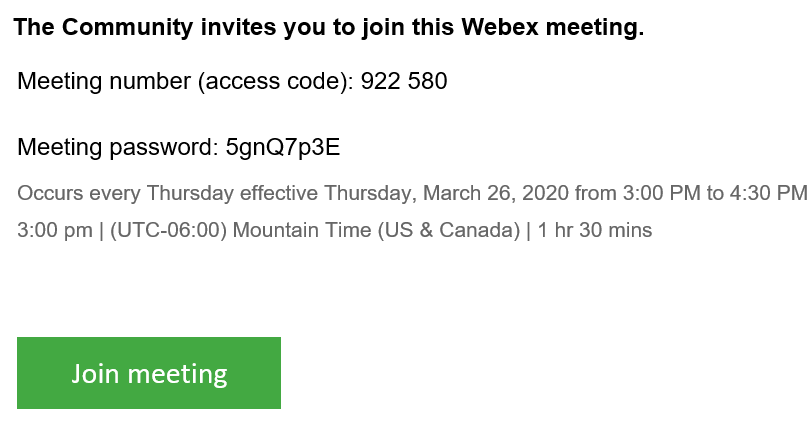Click the March 26, 2020 date

click(496, 193)
